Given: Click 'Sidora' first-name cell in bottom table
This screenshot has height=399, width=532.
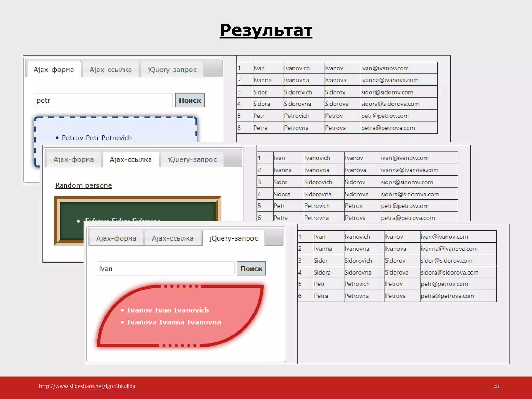Looking at the screenshot, I should tap(329, 272).
